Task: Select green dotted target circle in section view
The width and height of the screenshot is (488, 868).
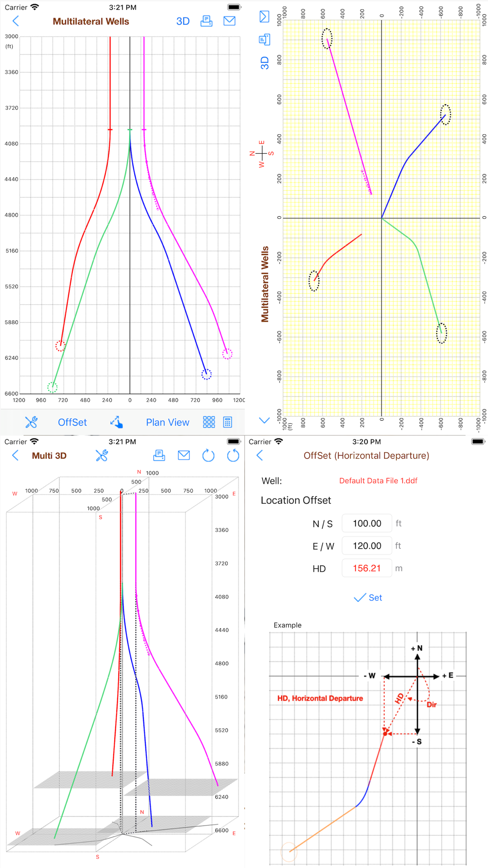Action: [x=52, y=388]
